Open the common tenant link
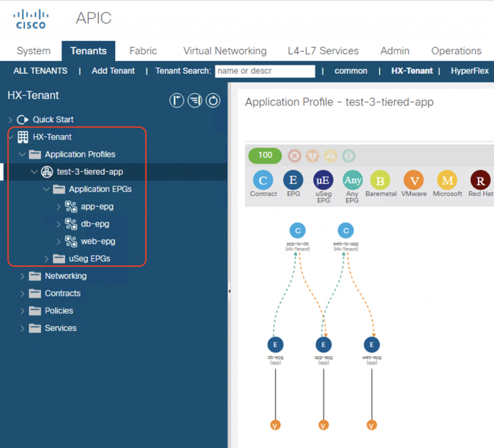Screen dimensions: 494x448 [x=351, y=71]
